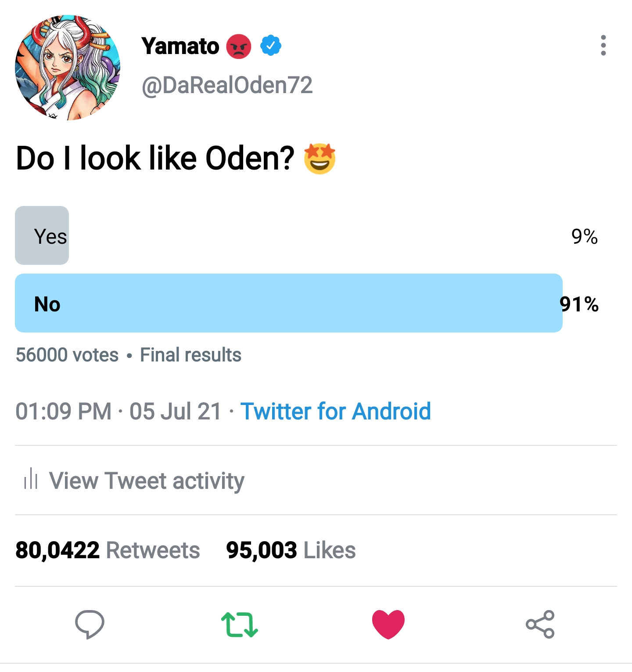
Task: Click the blue verified badge
Action: [x=271, y=45]
